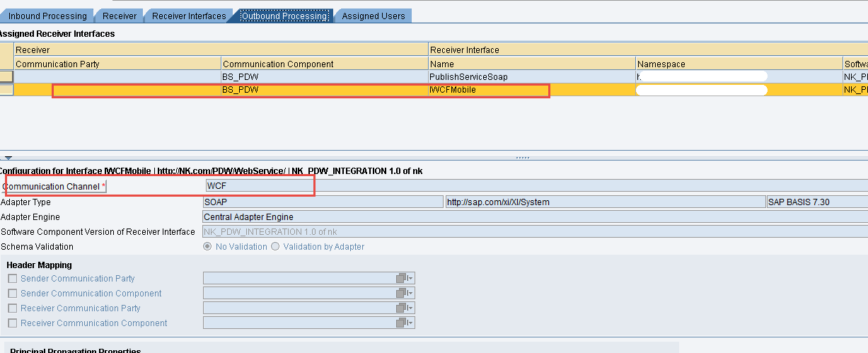
Task: Open the Receiver tab
Action: [x=120, y=16]
